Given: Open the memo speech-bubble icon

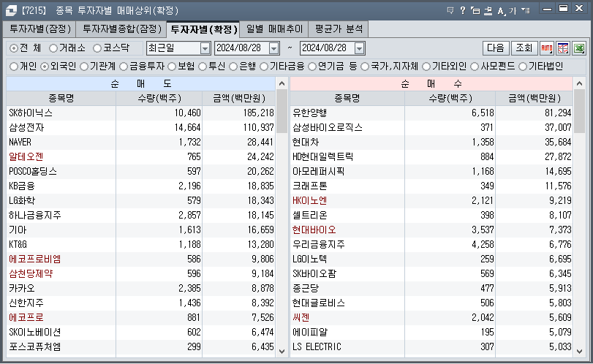Looking at the screenshot, I should [x=450, y=10].
